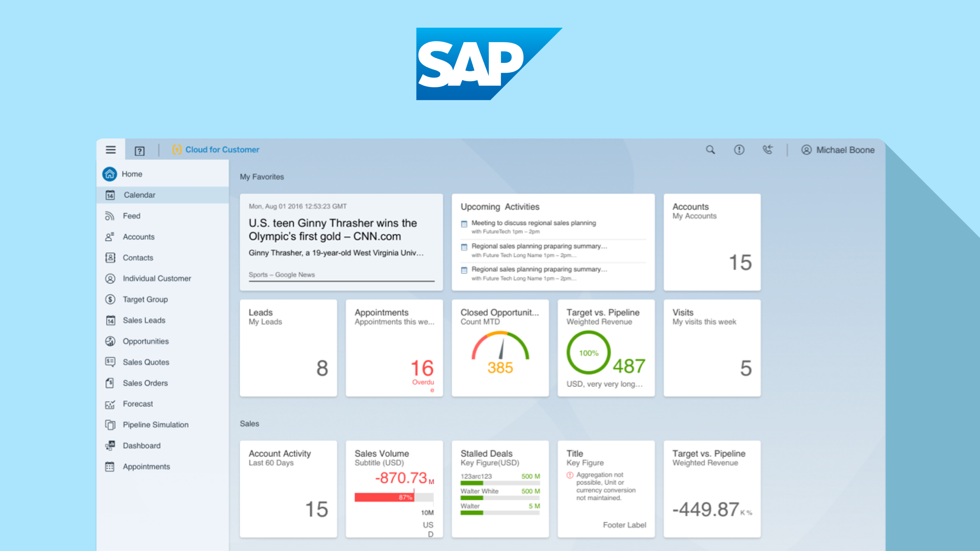This screenshot has height=551, width=980.
Task: Click the help question mark icon
Action: click(140, 151)
